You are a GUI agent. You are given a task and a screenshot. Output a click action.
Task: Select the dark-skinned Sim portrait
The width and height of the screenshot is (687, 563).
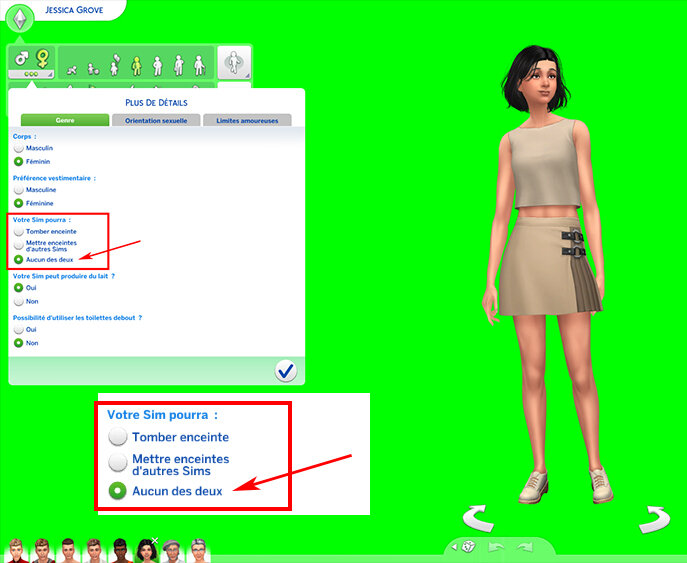pyautogui.click(x=120, y=550)
